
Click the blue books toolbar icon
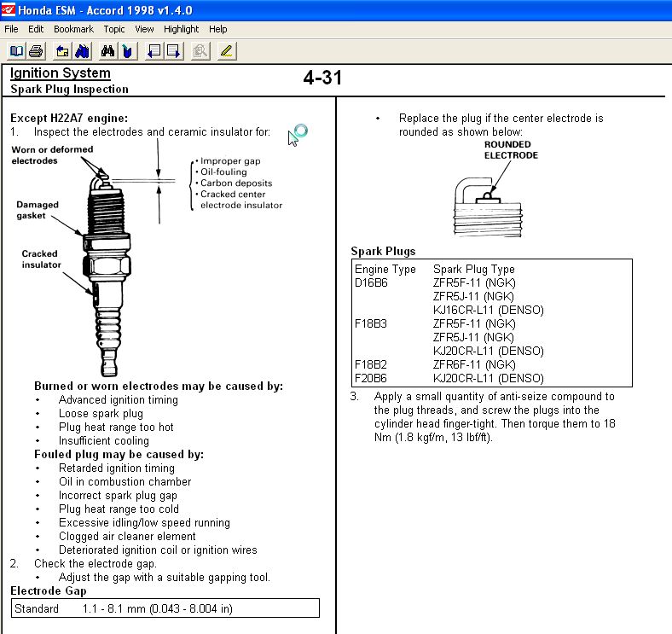click(x=83, y=51)
